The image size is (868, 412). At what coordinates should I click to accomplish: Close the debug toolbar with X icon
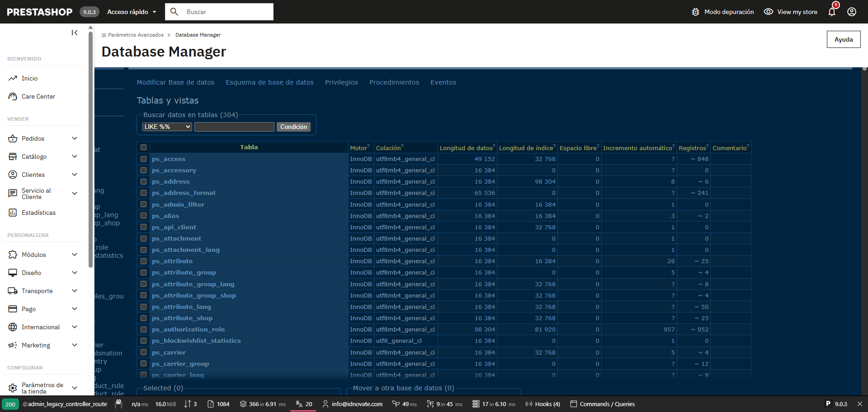(860, 404)
